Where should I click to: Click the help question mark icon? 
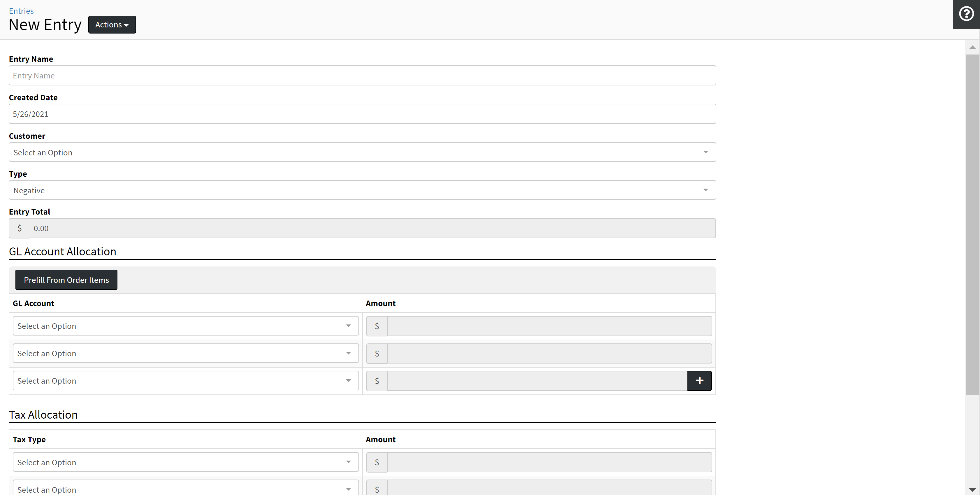tap(966, 14)
